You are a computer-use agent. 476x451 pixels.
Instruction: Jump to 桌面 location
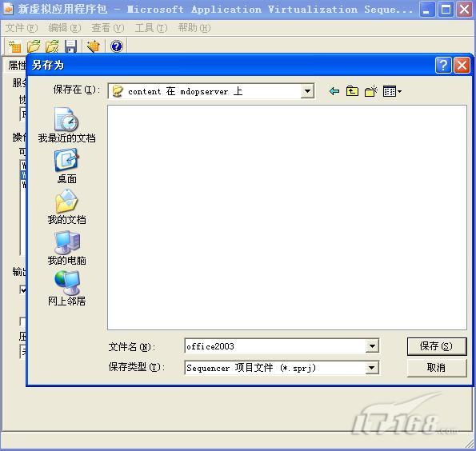click(66, 166)
